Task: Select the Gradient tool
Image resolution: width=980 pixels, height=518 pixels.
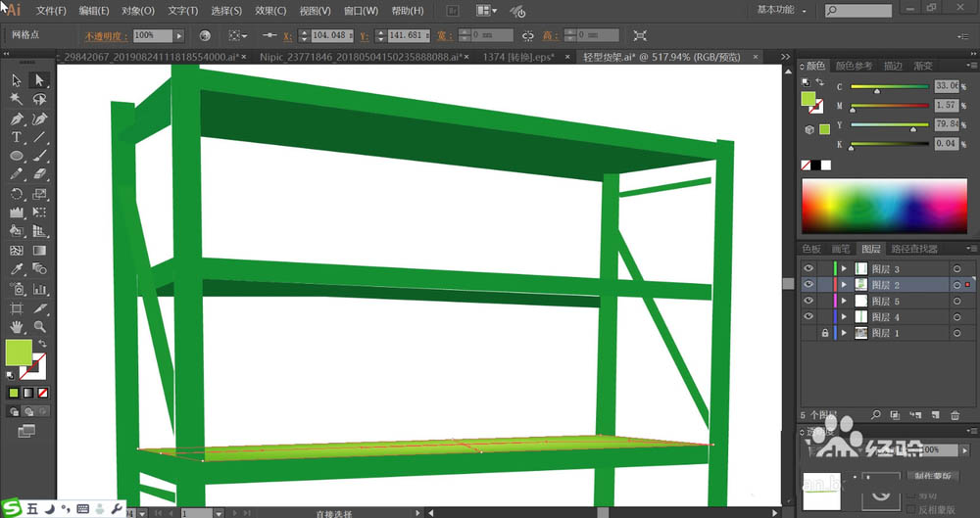Action: click(39, 251)
